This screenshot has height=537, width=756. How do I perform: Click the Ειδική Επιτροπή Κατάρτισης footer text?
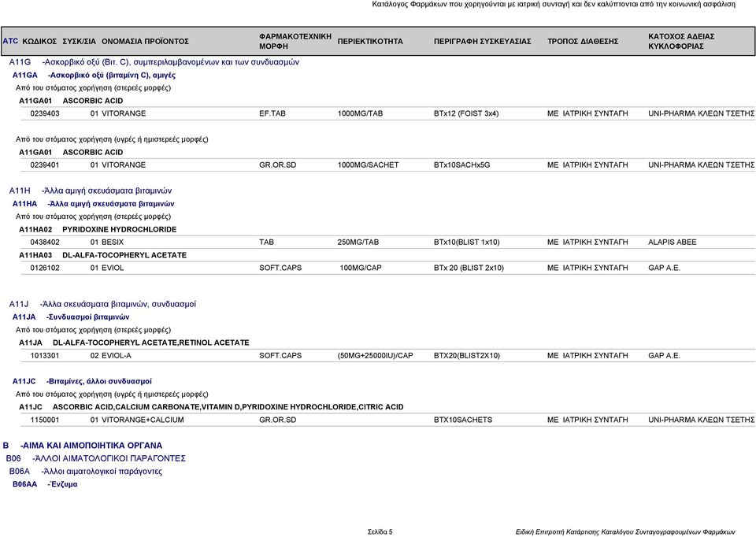(x=625, y=532)
